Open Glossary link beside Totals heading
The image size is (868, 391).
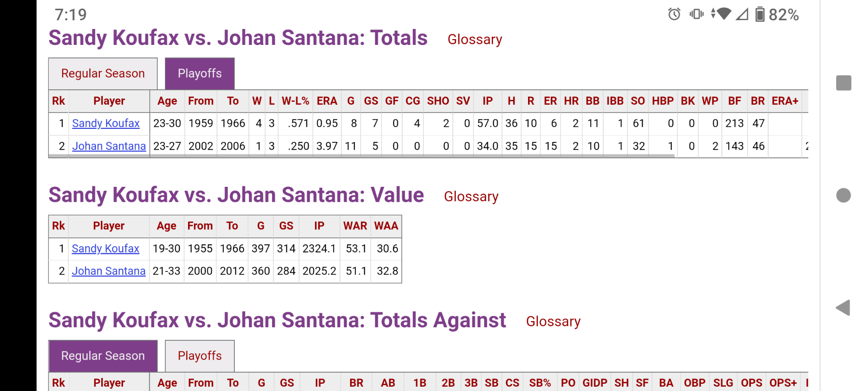(475, 40)
